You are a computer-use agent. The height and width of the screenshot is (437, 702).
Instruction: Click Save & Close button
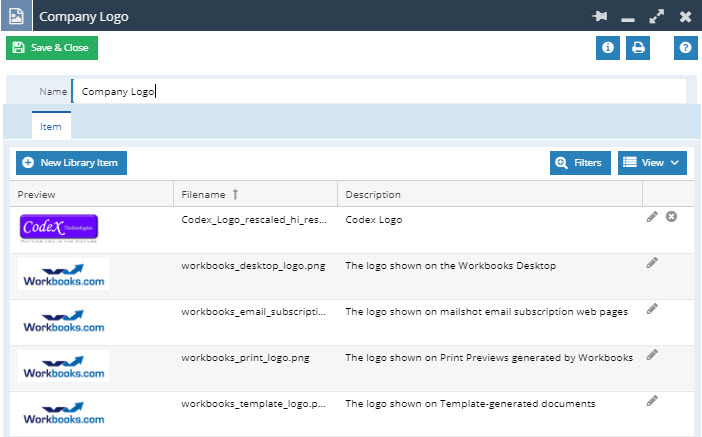[52, 48]
